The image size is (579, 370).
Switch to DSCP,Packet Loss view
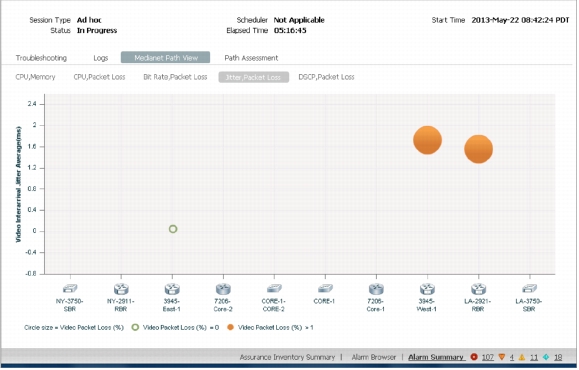click(326, 77)
